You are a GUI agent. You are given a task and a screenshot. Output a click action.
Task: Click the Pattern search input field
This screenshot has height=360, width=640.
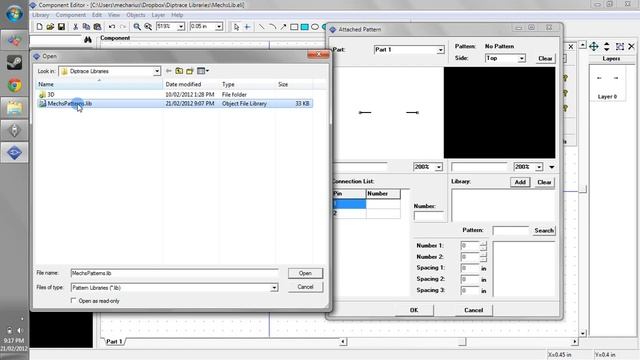pyautogui.click(x=511, y=231)
